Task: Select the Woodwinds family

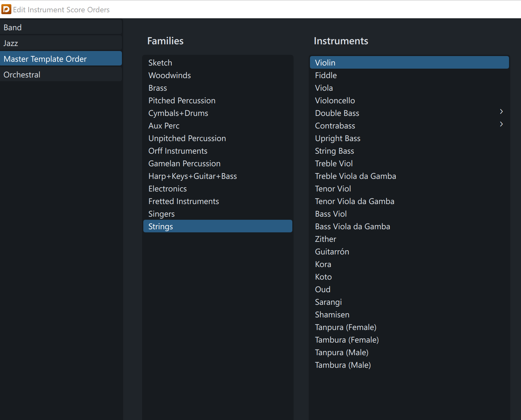Action: (x=169, y=75)
